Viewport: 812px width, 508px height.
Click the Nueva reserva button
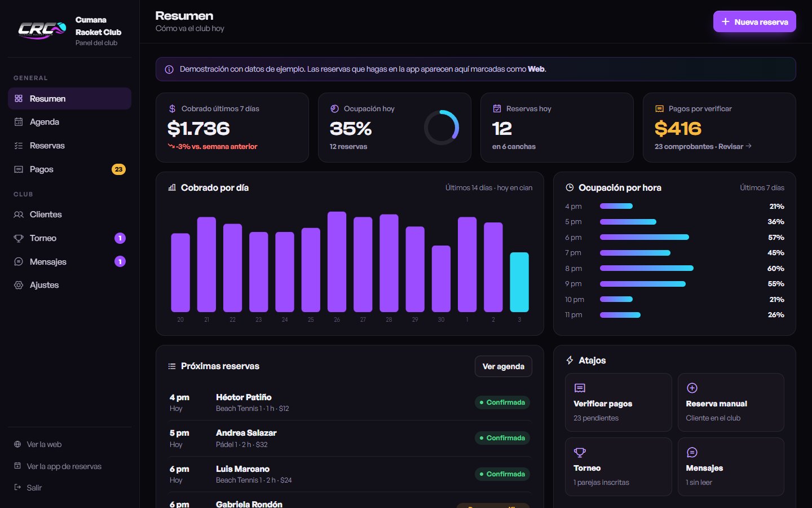point(754,21)
